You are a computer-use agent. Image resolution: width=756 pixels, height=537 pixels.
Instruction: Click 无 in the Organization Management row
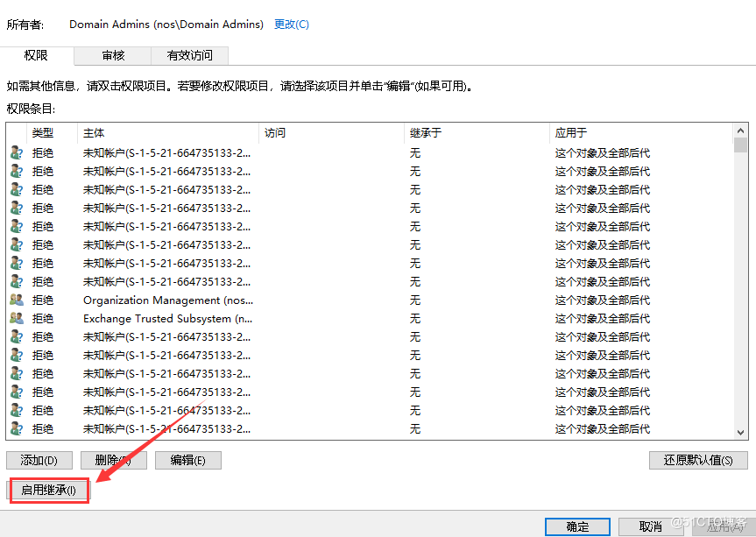tap(415, 300)
